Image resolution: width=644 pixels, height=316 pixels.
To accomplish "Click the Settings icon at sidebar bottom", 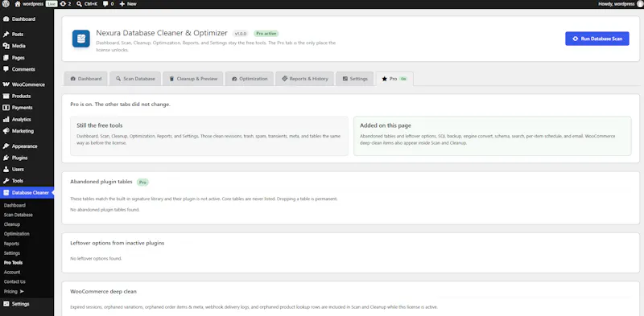I will point(6,304).
